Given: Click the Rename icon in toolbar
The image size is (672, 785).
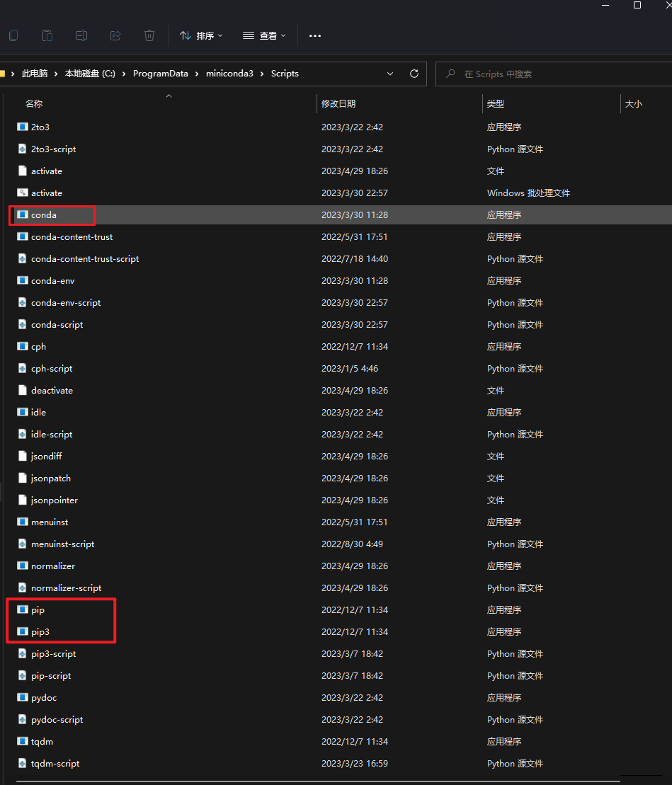Looking at the screenshot, I should tap(81, 35).
